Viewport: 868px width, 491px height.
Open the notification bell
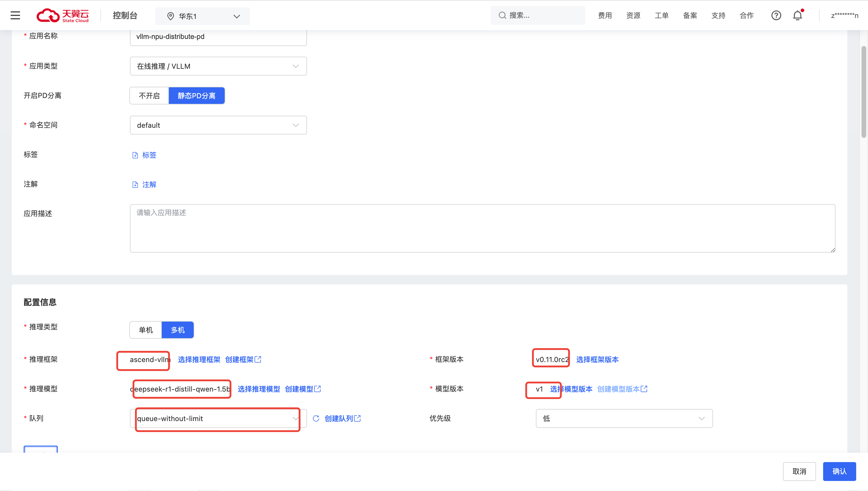click(797, 16)
